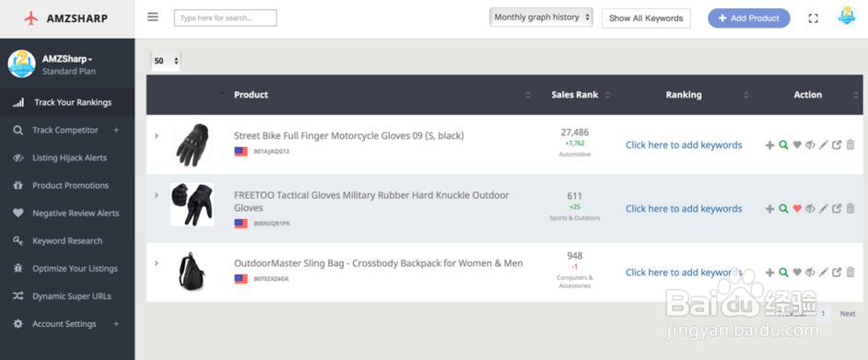Open the Monthly graph history dropdown
This screenshot has width=868, height=360.
tap(542, 17)
